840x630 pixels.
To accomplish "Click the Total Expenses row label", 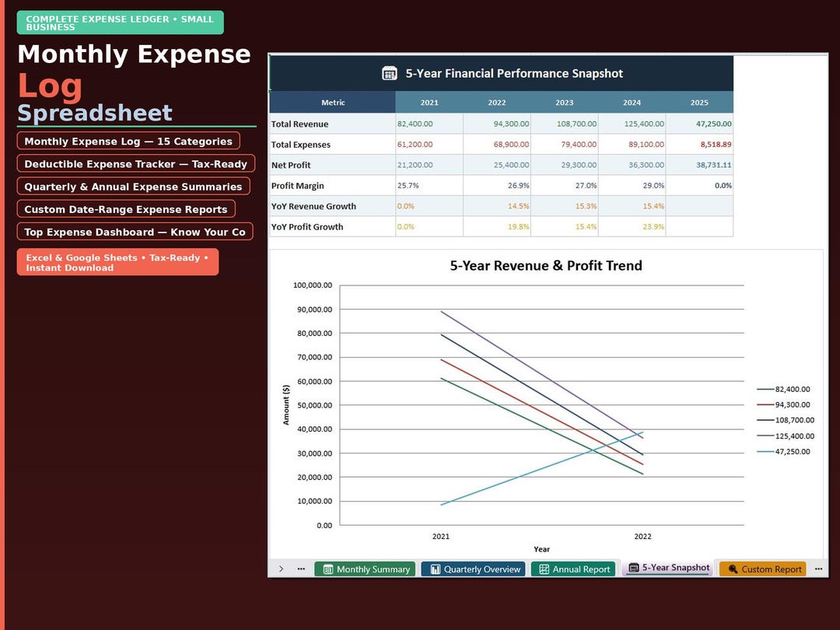I will click(300, 145).
